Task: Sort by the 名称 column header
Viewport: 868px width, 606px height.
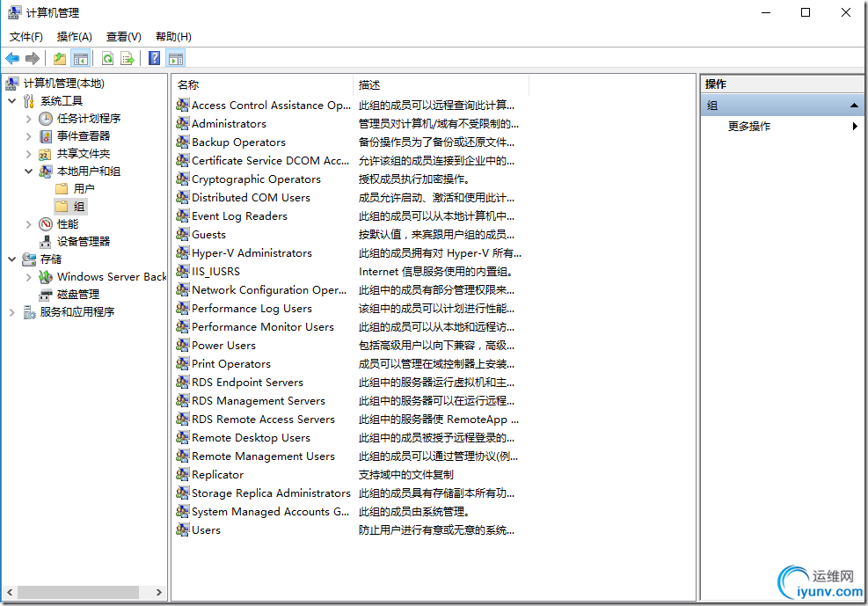Action: [263, 84]
